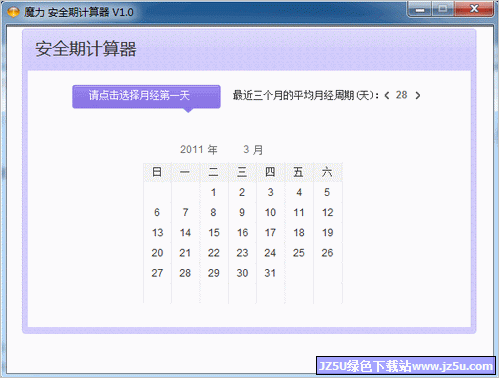Select date 30 as first day
Screen dimensions: 499x378
point(242,273)
